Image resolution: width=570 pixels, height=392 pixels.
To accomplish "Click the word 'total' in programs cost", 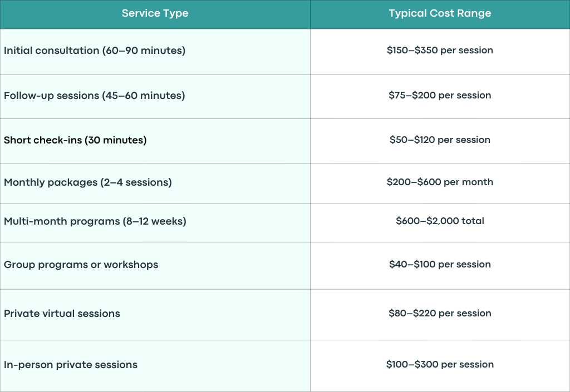I will (x=473, y=221).
